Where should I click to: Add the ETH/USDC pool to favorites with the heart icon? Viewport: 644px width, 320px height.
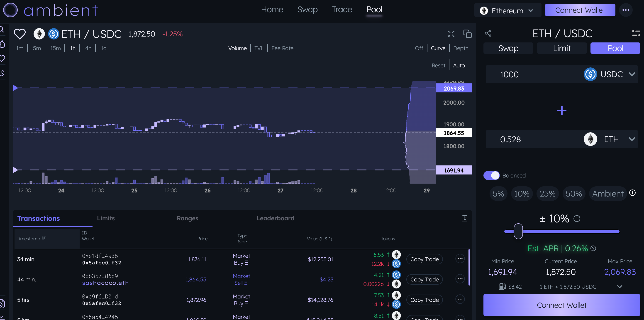pos(20,34)
